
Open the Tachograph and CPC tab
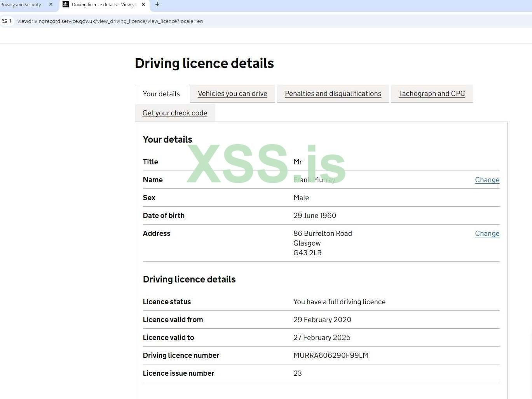(431, 94)
